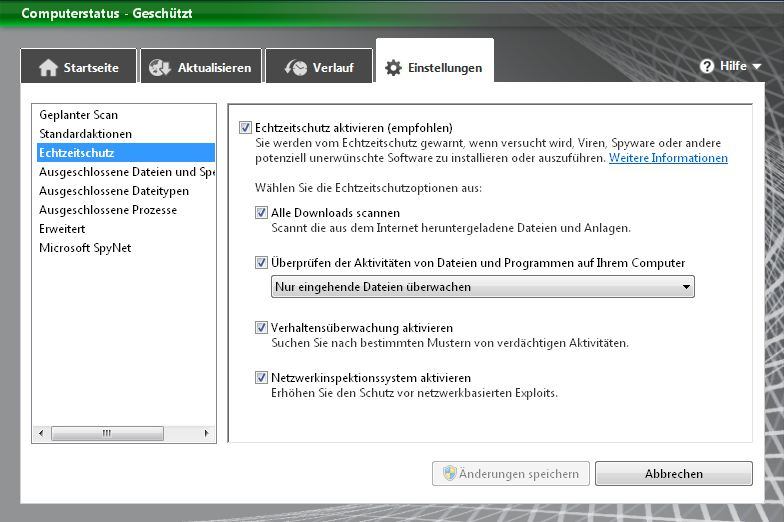Select Geplanter Scan in settings list
Image resolution: width=784 pixels, height=522 pixels.
(126, 115)
